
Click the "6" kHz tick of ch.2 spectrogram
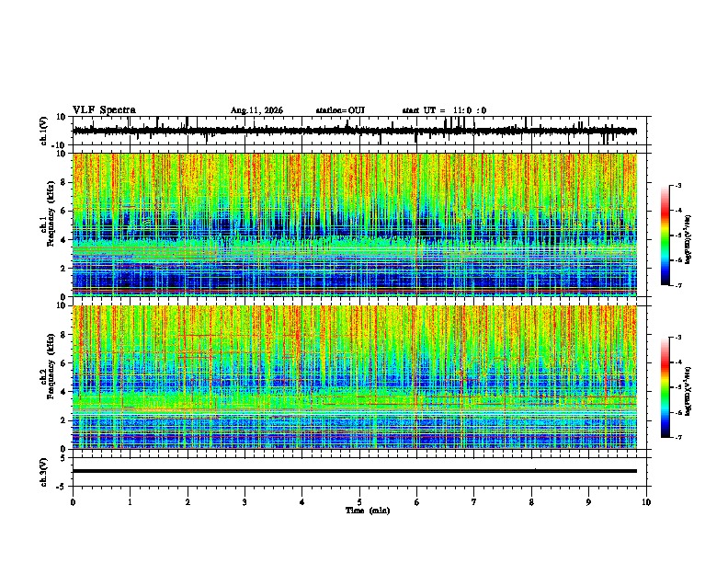64,363
